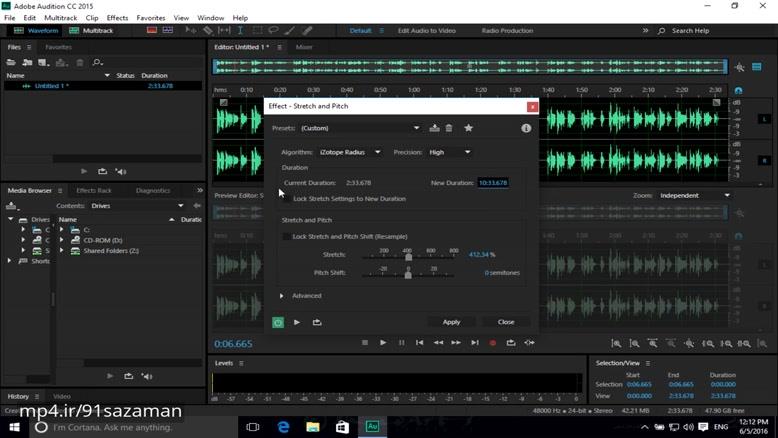Viewport: 778px width, 438px height.
Task: Play audio in editor transport
Action: pos(383,343)
